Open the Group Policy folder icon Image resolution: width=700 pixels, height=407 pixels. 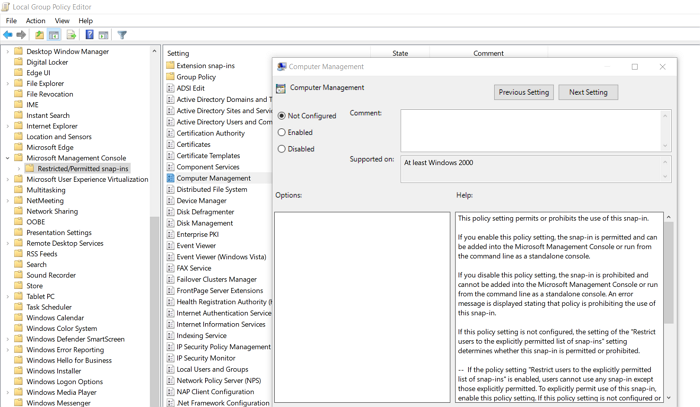[170, 77]
